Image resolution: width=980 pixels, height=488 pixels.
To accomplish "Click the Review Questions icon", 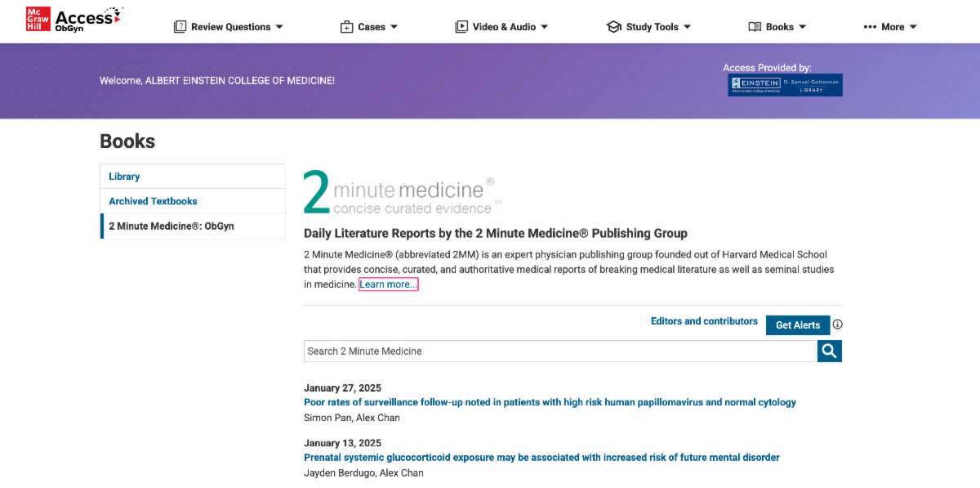I will 180,27.
